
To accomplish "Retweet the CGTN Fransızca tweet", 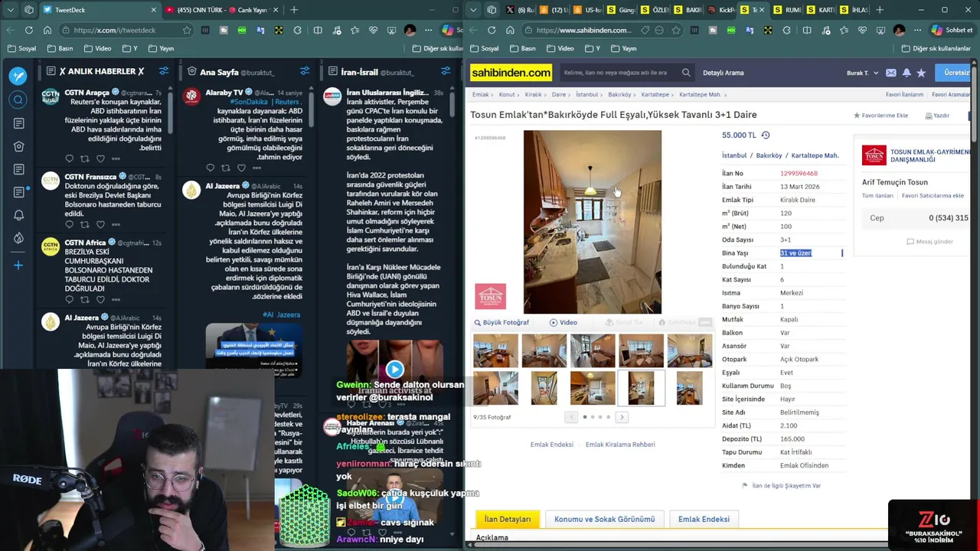I will pyautogui.click(x=84, y=224).
